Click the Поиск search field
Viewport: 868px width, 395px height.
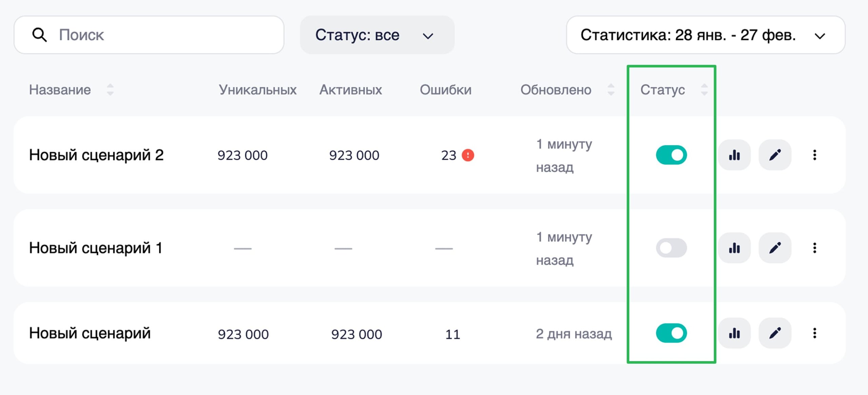coord(149,35)
